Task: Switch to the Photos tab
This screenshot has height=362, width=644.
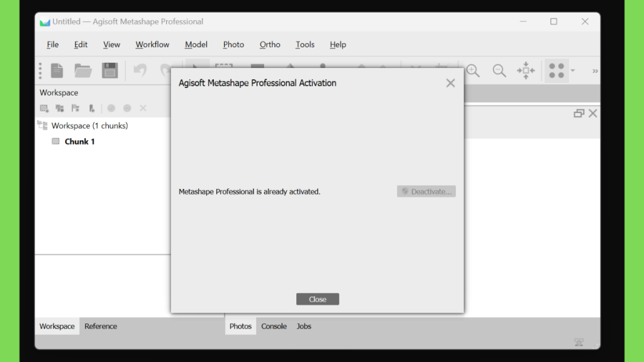Action: (x=240, y=326)
